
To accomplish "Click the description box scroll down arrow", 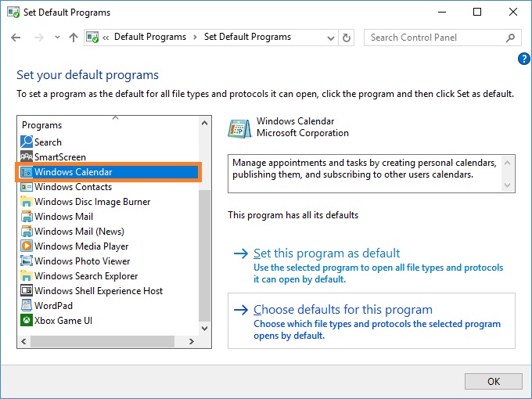I will tap(508, 185).
